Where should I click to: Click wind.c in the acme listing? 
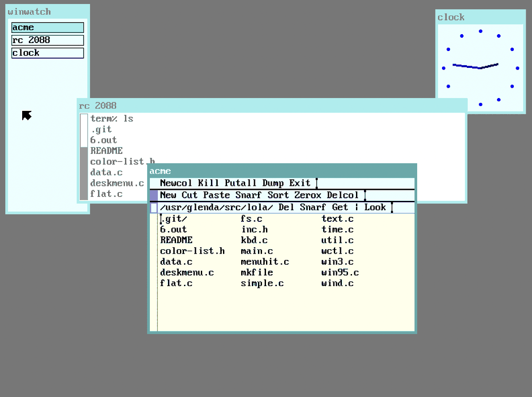[x=337, y=283]
